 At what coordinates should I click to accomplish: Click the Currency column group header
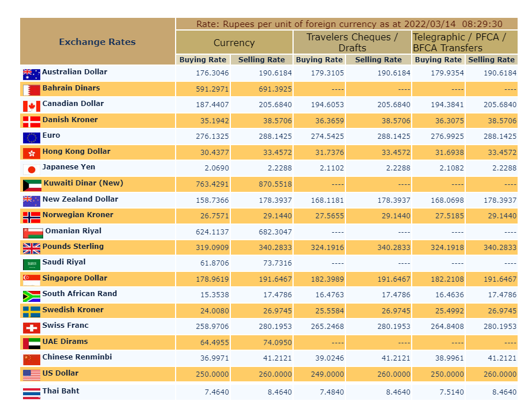(234, 43)
